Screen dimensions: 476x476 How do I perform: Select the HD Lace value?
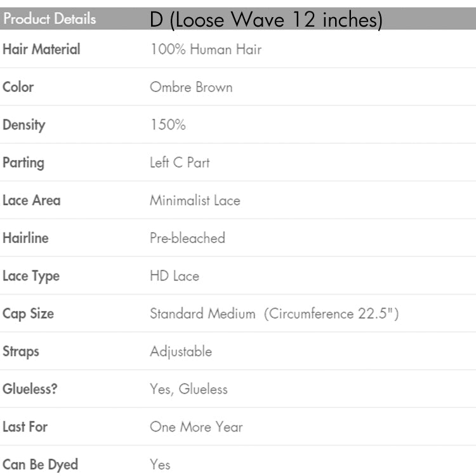pos(175,276)
